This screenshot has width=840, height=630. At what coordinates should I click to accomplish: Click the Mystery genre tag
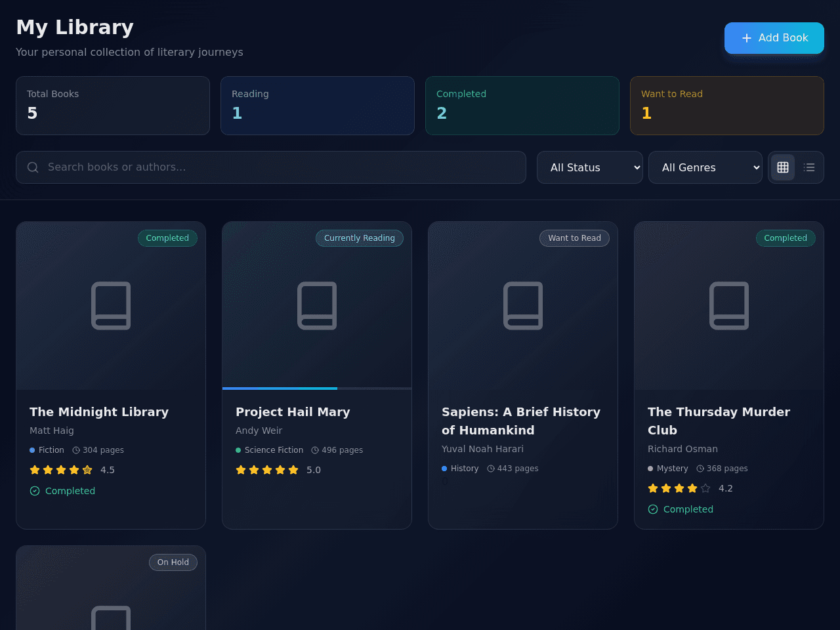click(668, 469)
